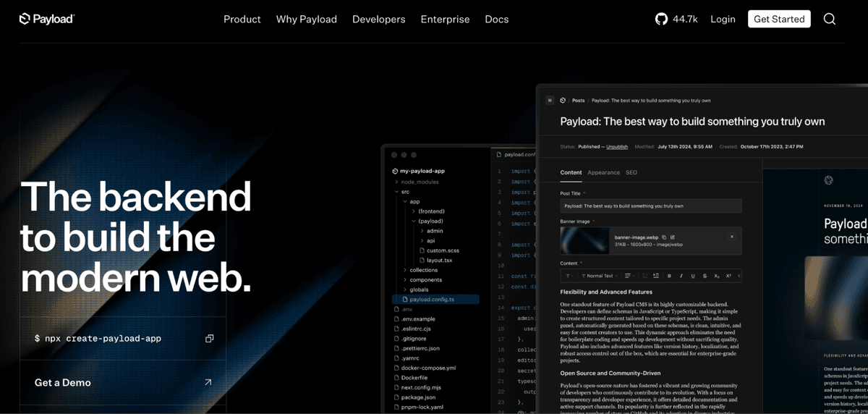Click the Unpublish link

pos(617,146)
